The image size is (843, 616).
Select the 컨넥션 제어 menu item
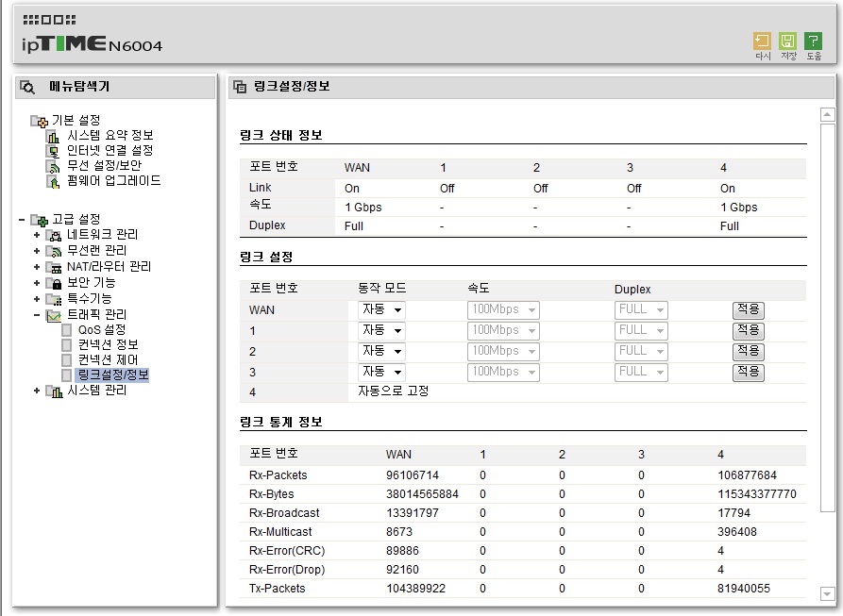click(108, 359)
